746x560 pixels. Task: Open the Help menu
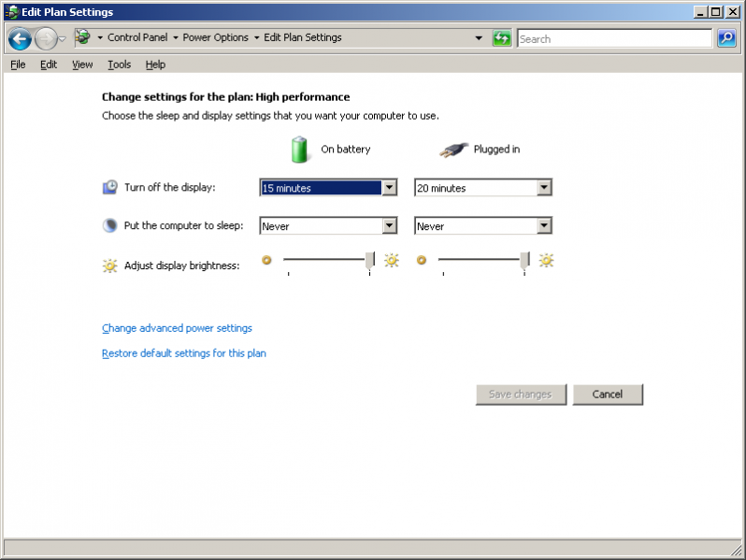coord(155,65)
